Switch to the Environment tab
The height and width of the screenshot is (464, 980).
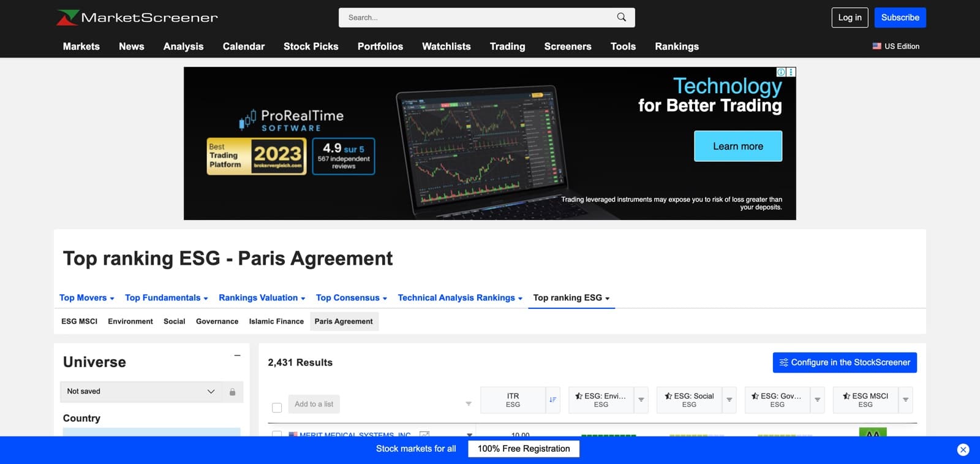[130, 321]
